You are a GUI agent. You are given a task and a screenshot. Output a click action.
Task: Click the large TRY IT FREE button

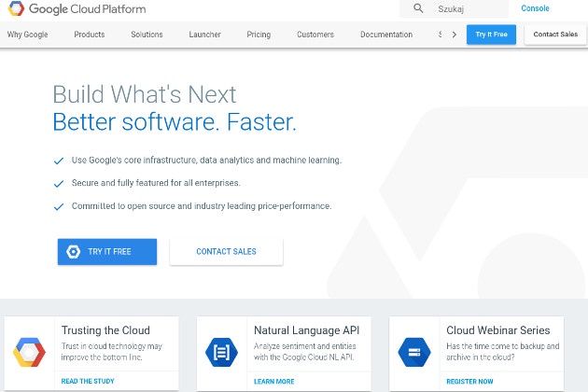point(107,252)
